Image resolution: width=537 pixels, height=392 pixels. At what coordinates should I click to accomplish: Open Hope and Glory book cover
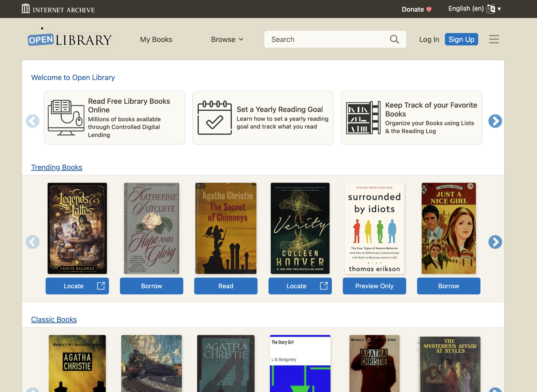click(151, 228)
